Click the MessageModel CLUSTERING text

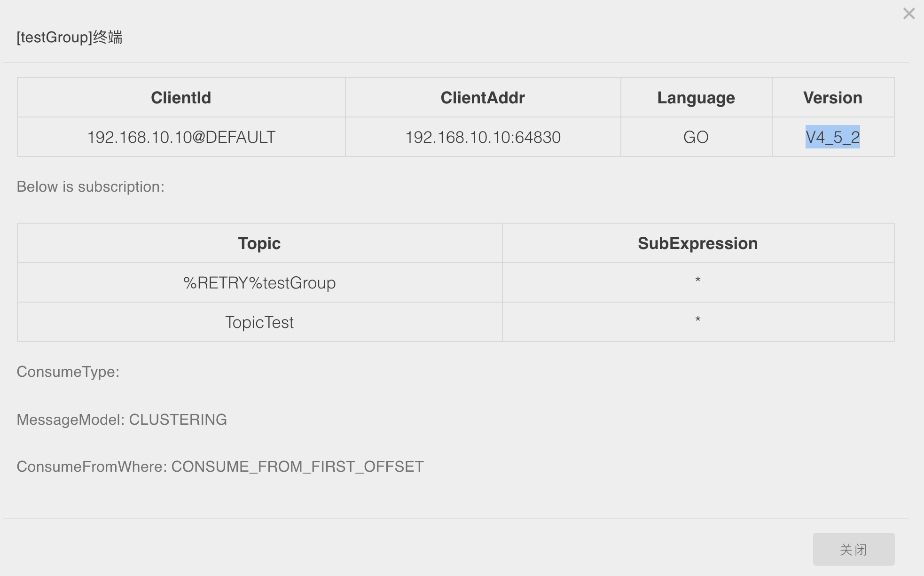point(122,419)
